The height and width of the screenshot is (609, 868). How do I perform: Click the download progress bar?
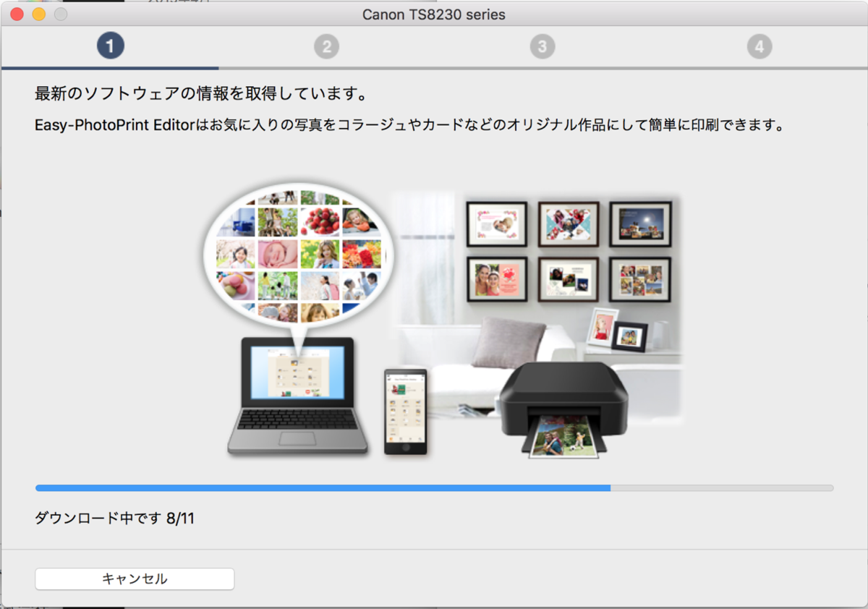(434, 488)
